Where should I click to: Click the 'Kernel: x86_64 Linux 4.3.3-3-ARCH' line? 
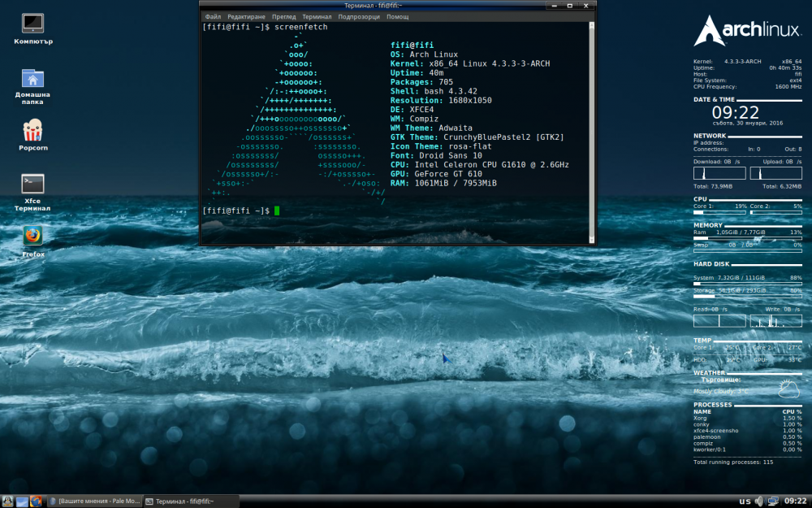pos(470,63)
